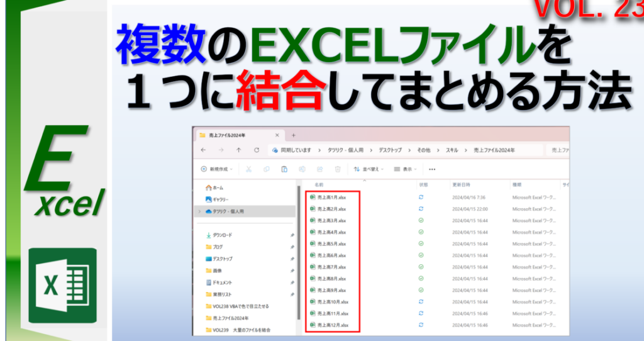This screenshot has height=341, width=644.
Task: Open the three-dot See more menu
Action: (x=432, y=169)
